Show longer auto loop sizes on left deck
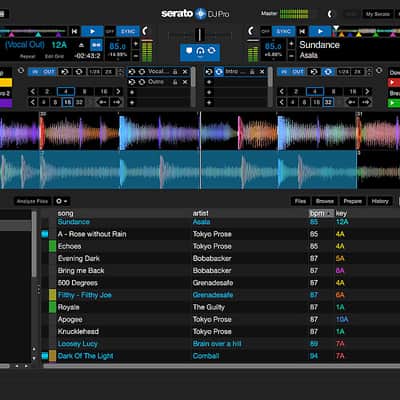This screenshot has height=400, width=400. pyautogui.click(x=118, y=91)
